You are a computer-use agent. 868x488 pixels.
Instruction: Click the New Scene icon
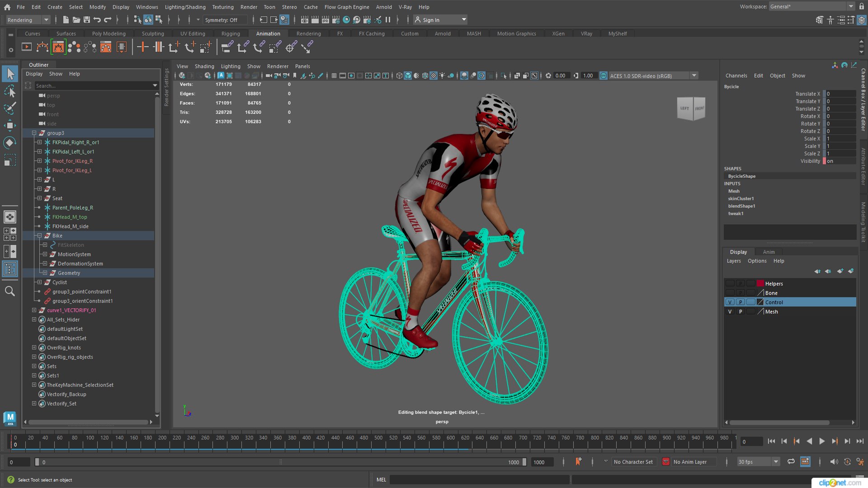click(66, 20)
